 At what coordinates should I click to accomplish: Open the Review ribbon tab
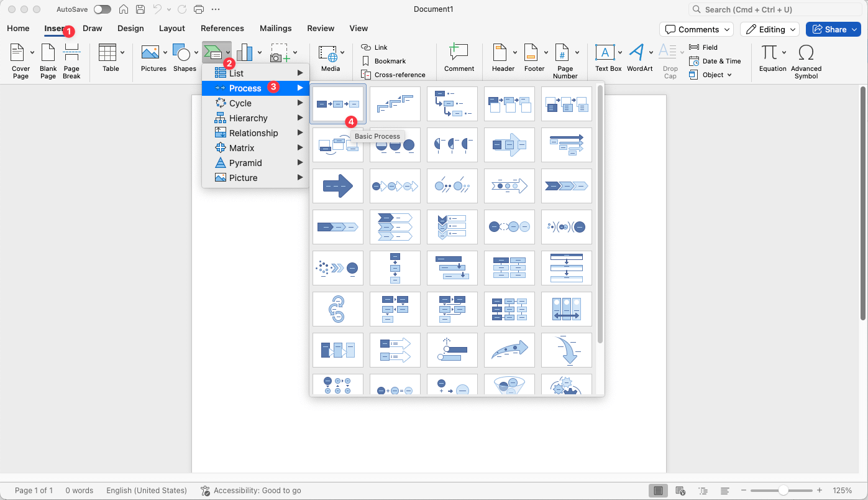pyautogui.click(x=321, y=28)
